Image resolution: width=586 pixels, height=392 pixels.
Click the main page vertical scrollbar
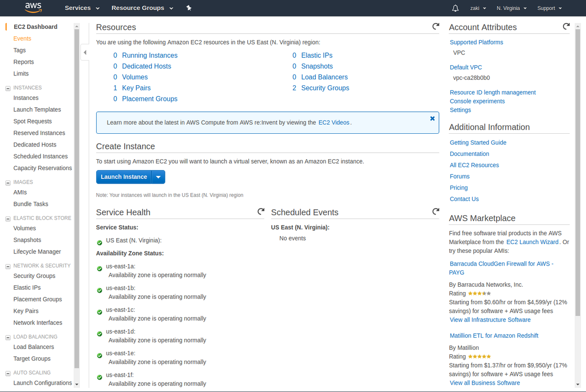[578, 173]
